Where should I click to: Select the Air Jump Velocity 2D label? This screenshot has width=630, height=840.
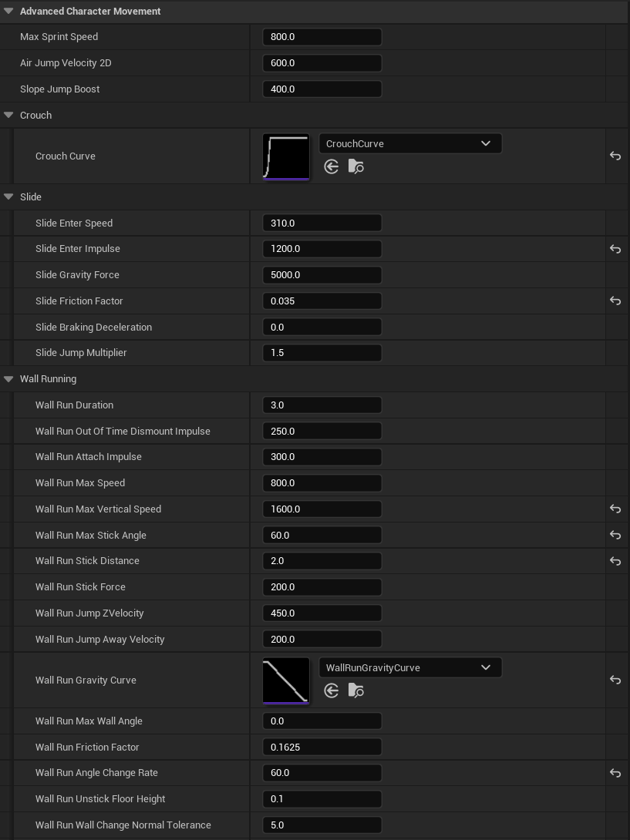[x=66, y=62]
